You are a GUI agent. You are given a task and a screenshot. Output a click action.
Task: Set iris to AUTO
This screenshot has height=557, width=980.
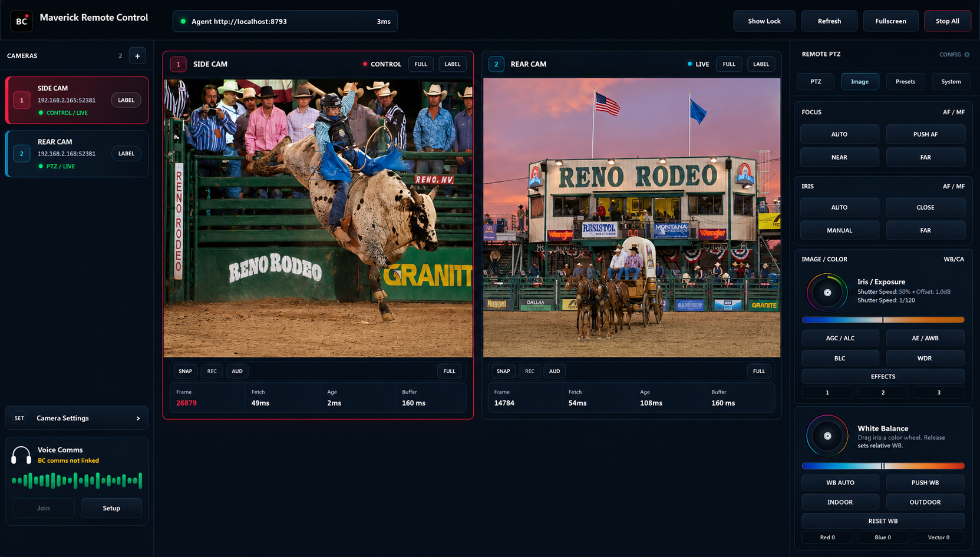pyautogui.click(x=839, y=207)
